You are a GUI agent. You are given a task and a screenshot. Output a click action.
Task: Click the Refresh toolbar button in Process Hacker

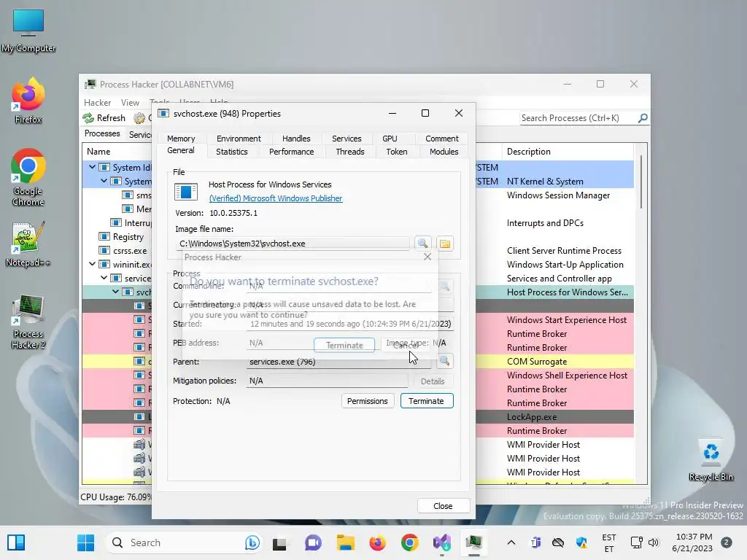click(104, 117)
